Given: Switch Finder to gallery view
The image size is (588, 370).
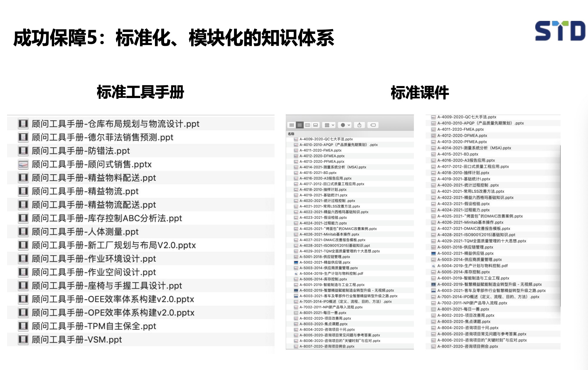Looking at the screenshot, I should pyautogui.click(x=316, y=125).
